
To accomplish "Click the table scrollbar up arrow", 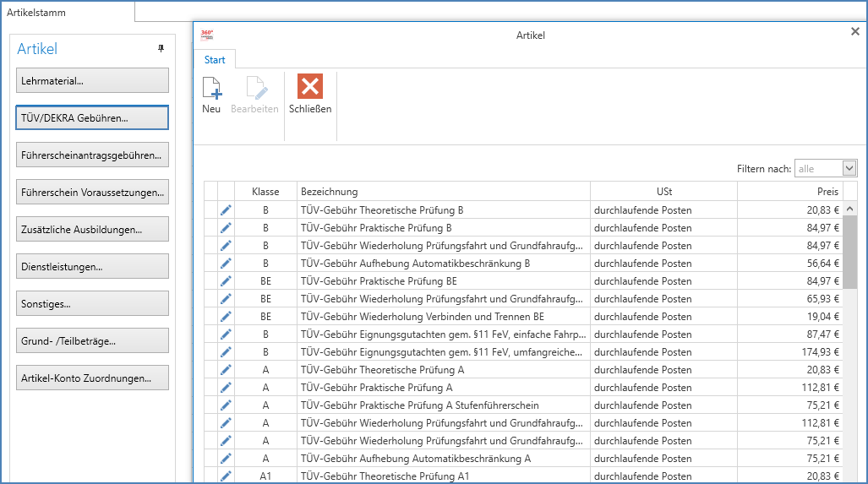I will point(849,209).
